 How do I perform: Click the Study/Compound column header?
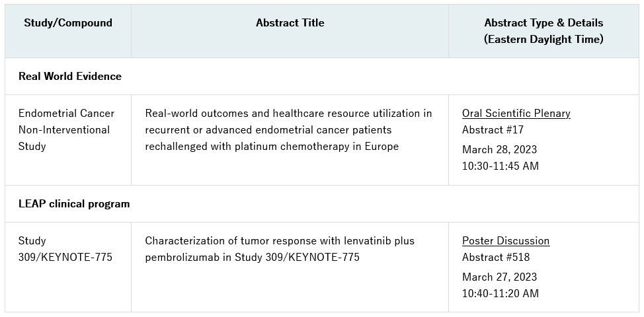(68, 23)
